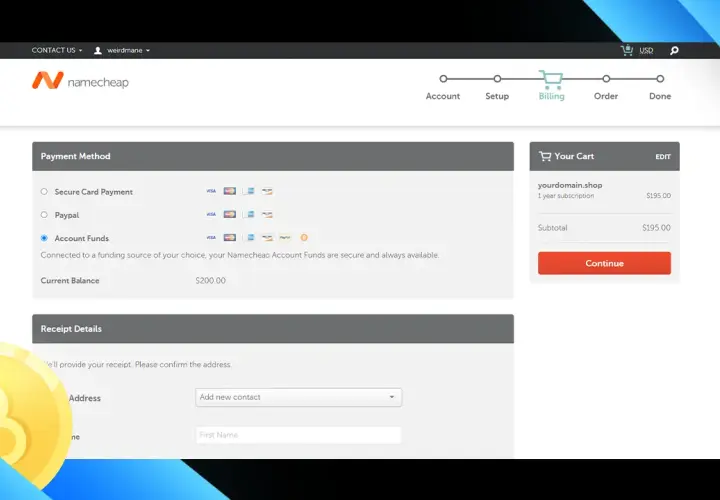720x500 pixels.
Task: Open the CONTACT US dropdown
Action: pos(57,51)
